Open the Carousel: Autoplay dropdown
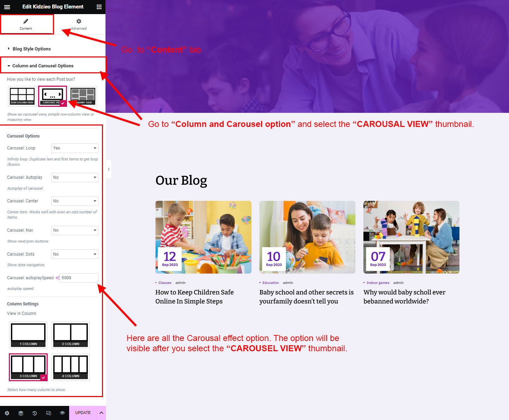 coord(75,177)
